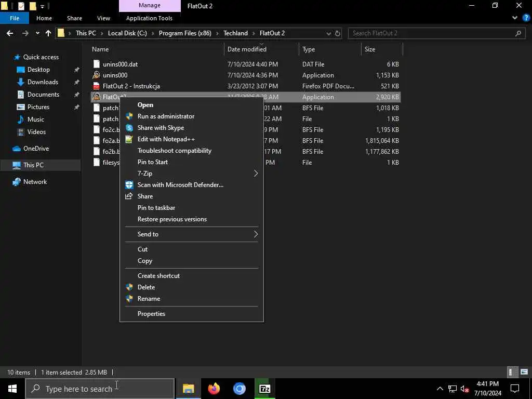Image resolution: width=532 pixels, height=399 pixels.
Task: Click Program Files (x86) breadcrumb
Action: tap(185, 33)
